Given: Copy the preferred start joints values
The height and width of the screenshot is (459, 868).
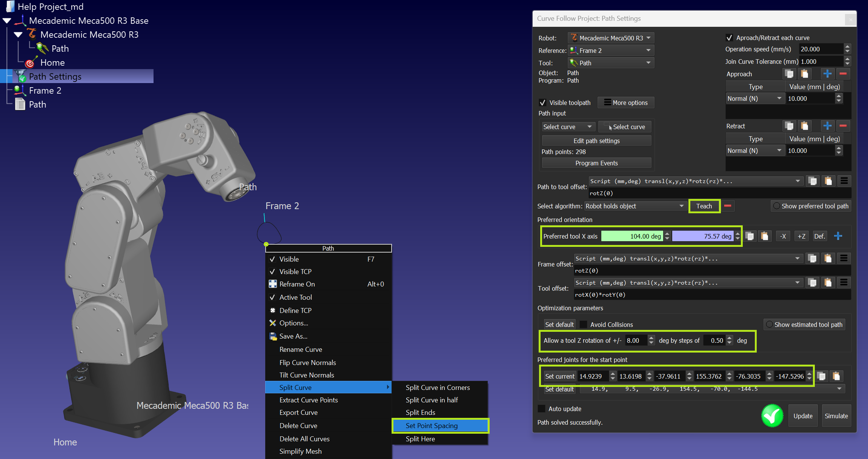Looking at the screenshot, I should point(821,376).
